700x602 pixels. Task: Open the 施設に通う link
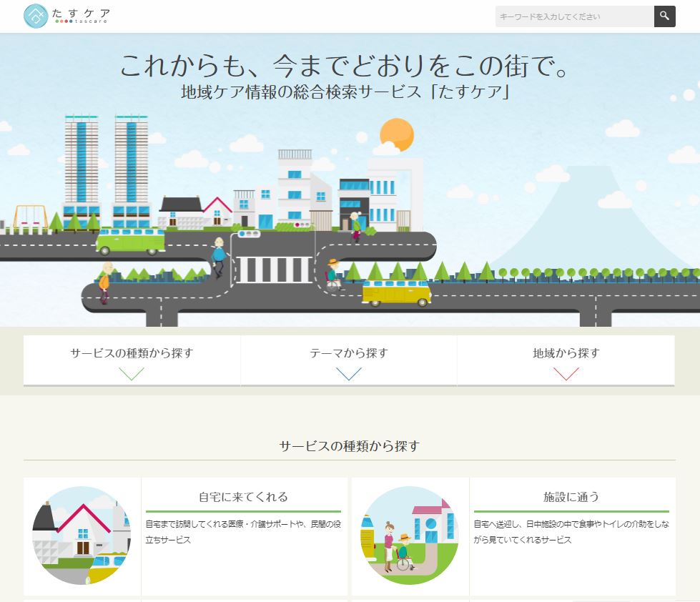571,497
